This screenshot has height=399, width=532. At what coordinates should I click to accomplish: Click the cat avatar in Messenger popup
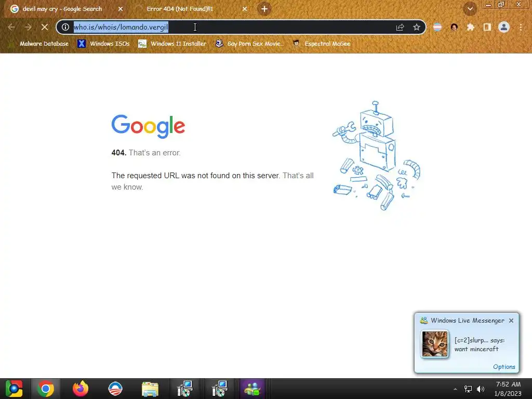click(435, 344)
